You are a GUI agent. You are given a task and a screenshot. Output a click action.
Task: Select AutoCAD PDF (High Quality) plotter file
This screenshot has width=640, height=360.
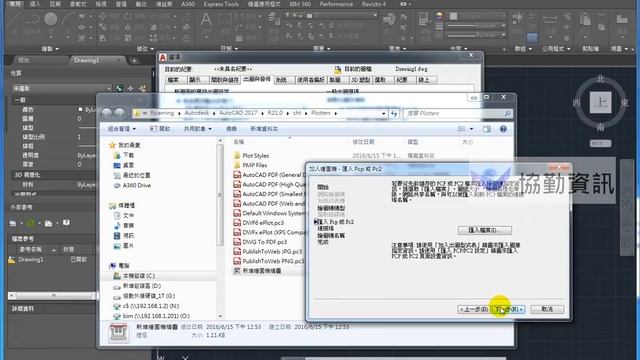[x=268, y=184]
